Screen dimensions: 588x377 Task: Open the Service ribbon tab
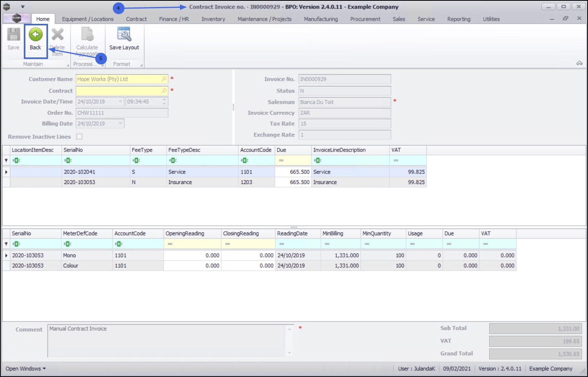pyautogui.click(x=426, y=19)
